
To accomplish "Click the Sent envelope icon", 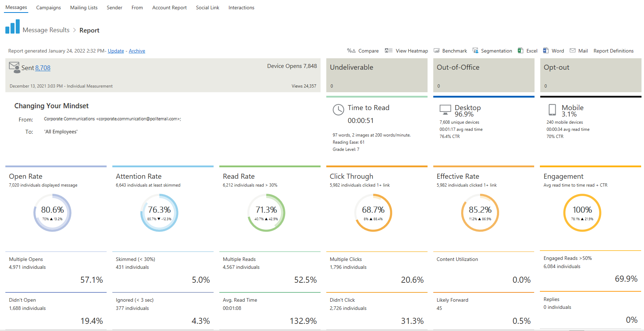I will 14,67.
